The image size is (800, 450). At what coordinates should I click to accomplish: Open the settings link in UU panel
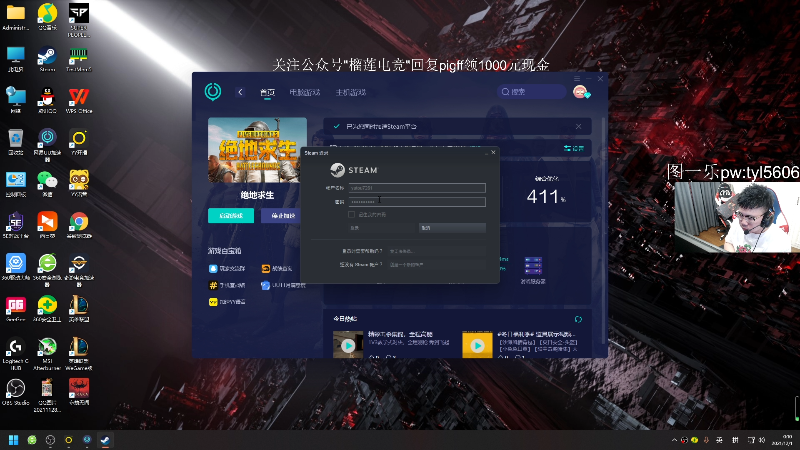coord(574,148)
